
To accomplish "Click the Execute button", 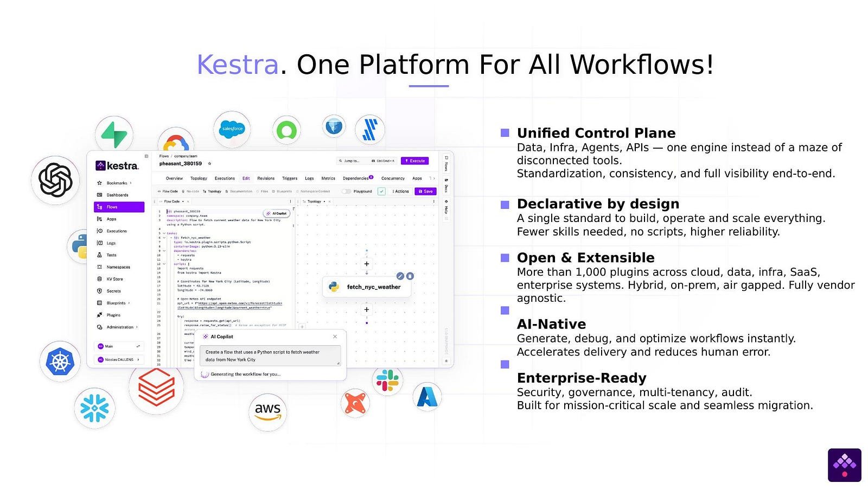I will point(414,161).
